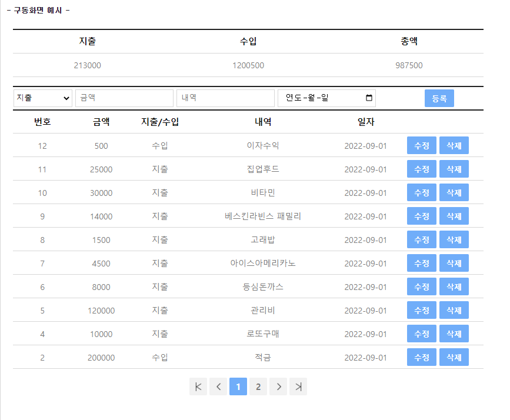Click the 로또구매 description cell
Viewport: 510px width, 420px height.
[x=263, y=334]
